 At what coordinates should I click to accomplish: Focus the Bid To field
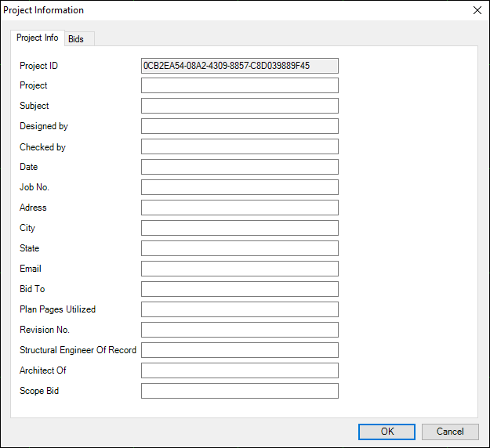239,289
